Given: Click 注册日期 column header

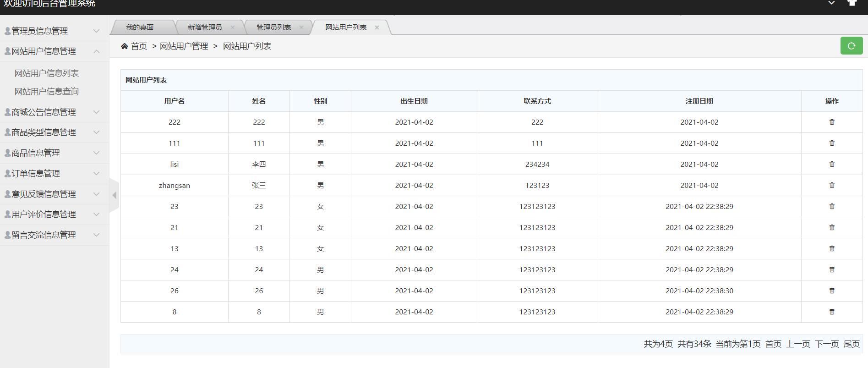Looking at the screenshot, I should [699, 101].
